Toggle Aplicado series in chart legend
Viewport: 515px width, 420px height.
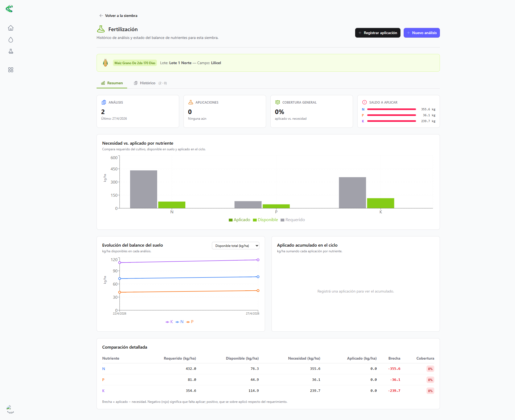pyautogui.click(x=239, y=220)
